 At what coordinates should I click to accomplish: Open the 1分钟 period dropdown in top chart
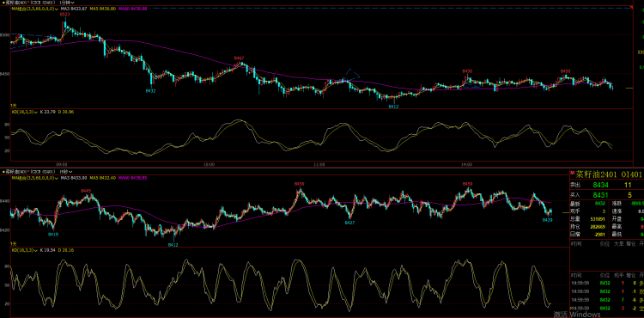pyautogui.click(x=67, y=3)
